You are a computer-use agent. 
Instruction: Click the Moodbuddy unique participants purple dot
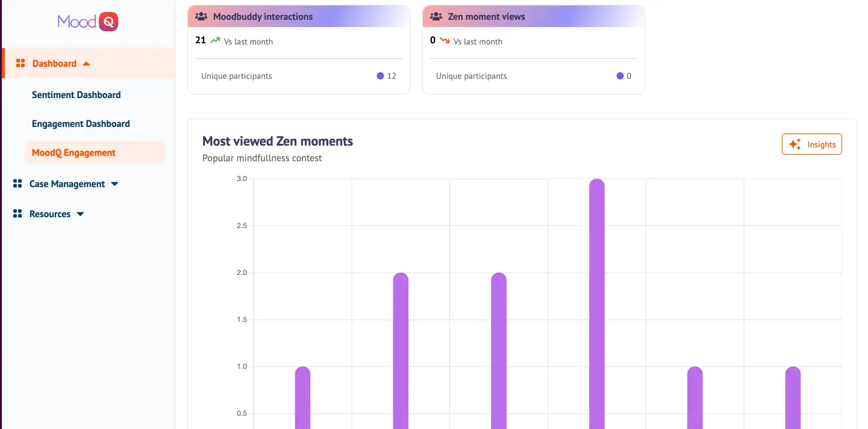click(x=380, y=76)
